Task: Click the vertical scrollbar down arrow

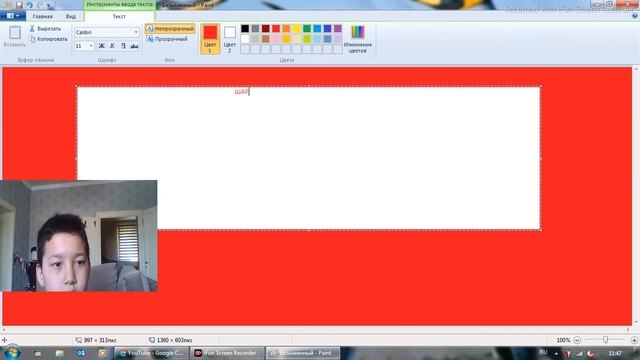Action: [x=636, y=322]
